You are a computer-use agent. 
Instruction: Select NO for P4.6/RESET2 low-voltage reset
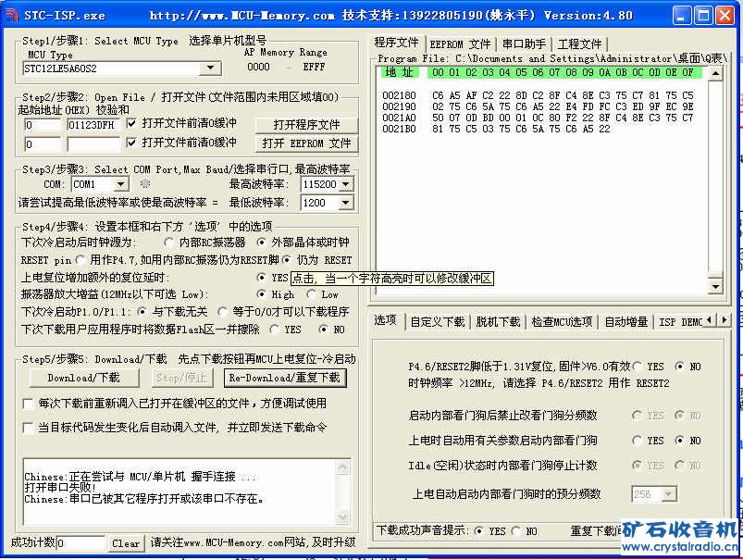click(x=679, y=366)
